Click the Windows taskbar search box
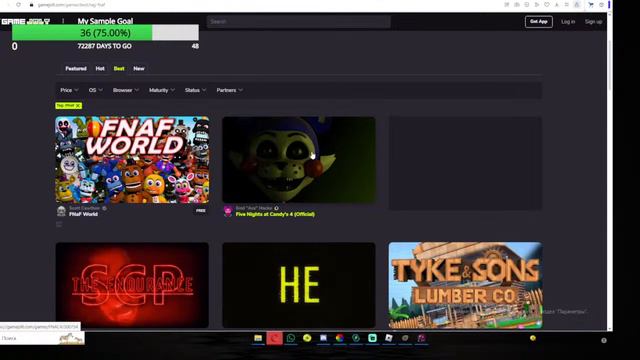 [x=42, y=338]
